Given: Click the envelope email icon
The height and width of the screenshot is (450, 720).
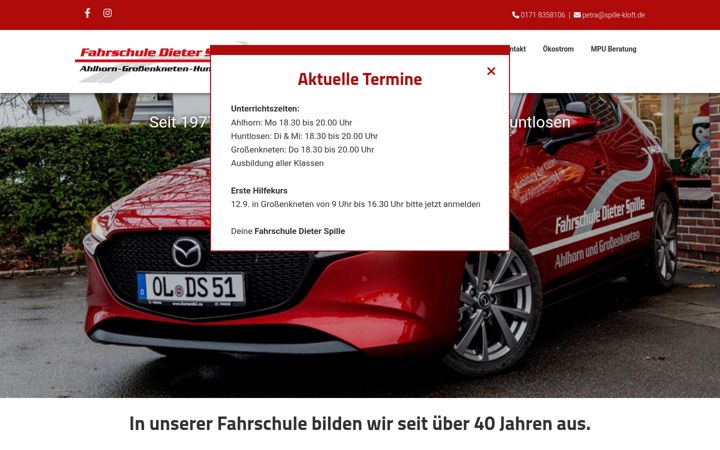Looking at the screenshot, I should click(577, 15).
